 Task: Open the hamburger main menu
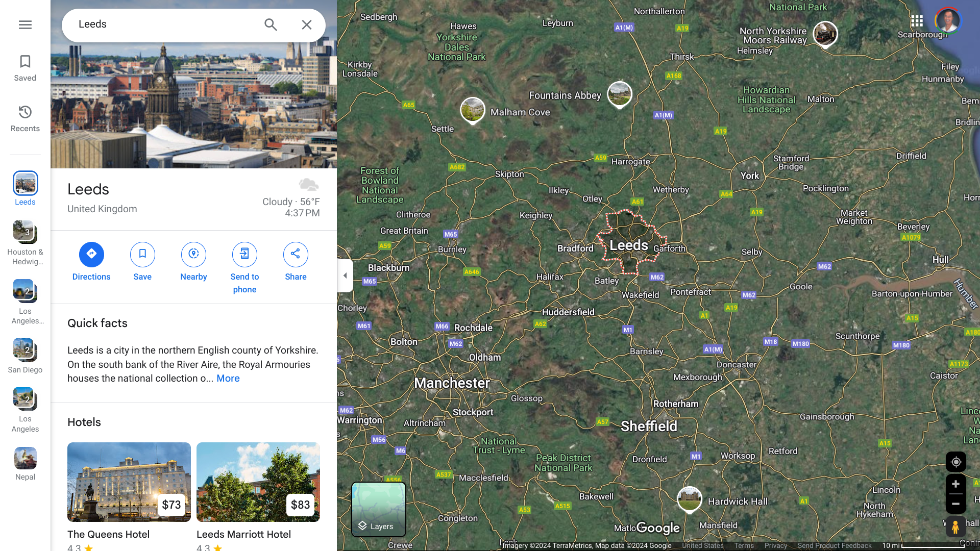(x=25, y=24)
